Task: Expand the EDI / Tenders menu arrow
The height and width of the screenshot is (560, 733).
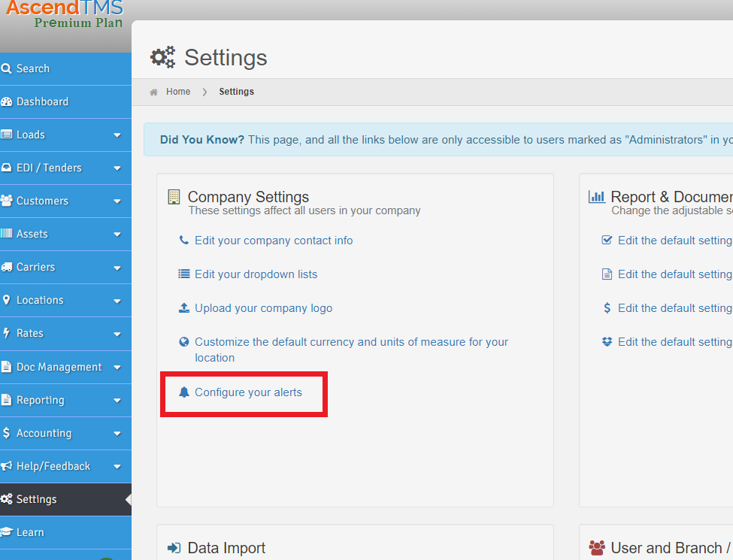Action: pos(117,168)
